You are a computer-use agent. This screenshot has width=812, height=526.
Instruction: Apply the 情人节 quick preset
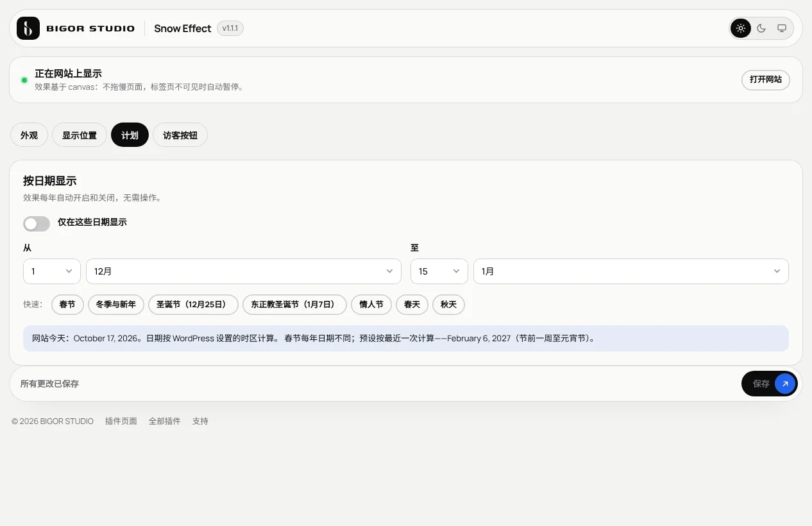click(371, 304)
